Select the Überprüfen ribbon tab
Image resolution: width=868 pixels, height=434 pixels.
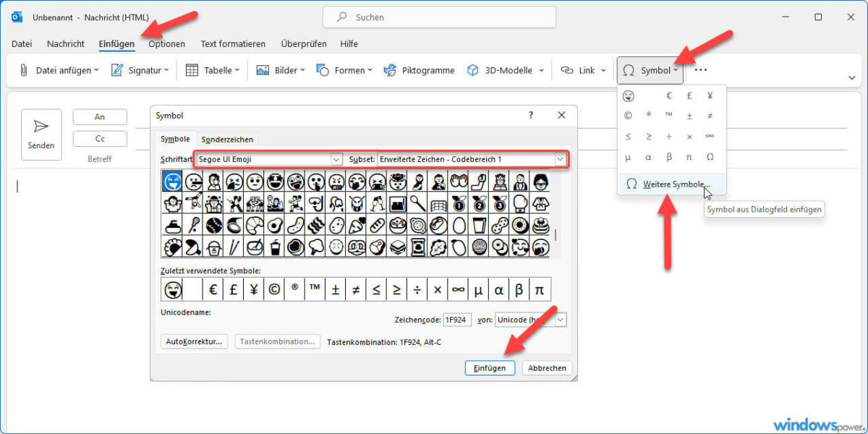[303, 43]
